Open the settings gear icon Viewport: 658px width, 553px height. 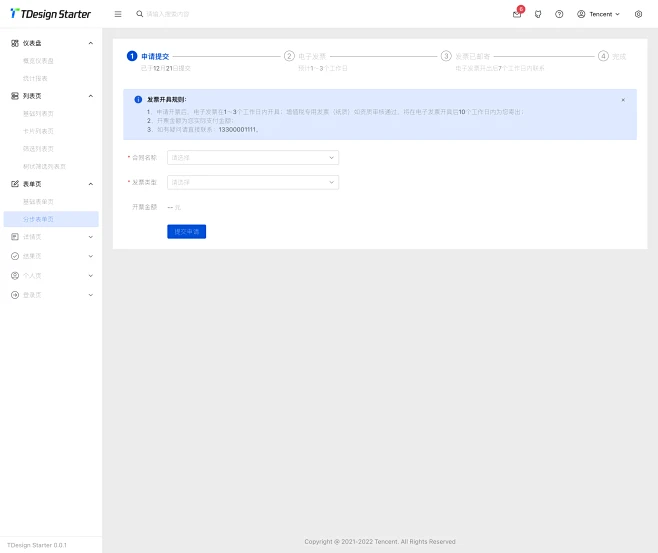pyautogui.click(x=639, y=14)
